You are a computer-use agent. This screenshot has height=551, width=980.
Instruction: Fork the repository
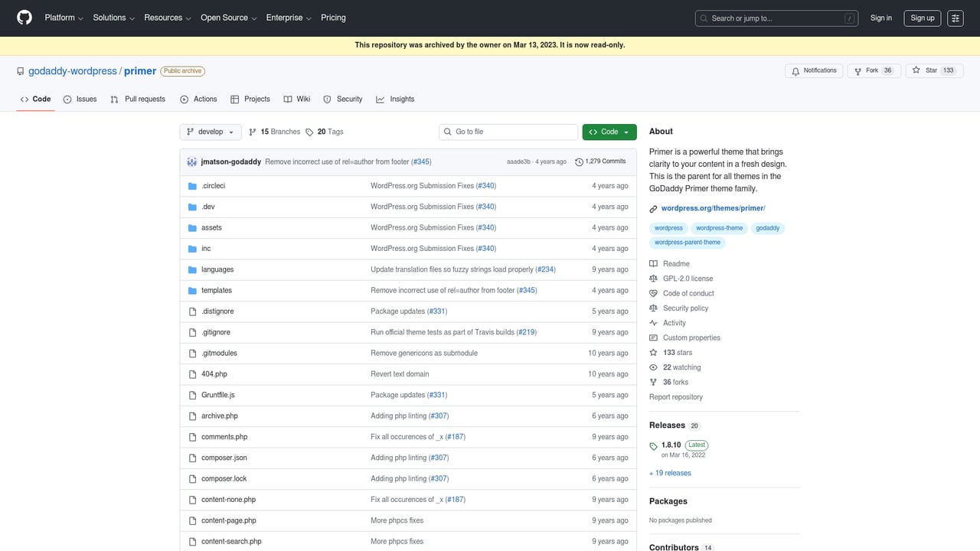[x=873, y=70]
